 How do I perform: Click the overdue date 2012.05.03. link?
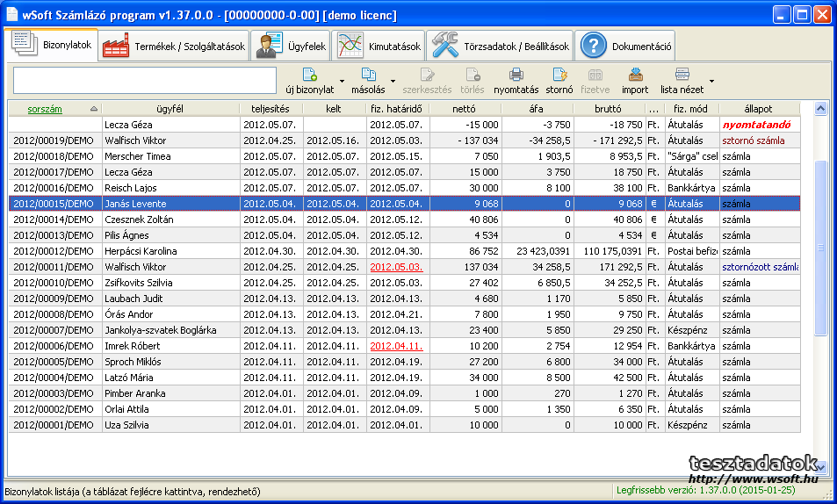pyautogui.click(x=397, y=267)
